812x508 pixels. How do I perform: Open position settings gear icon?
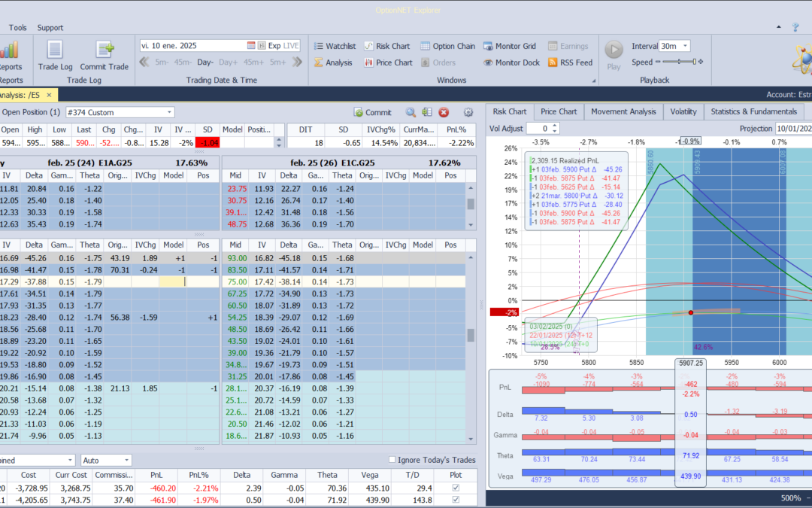point(468,112)
